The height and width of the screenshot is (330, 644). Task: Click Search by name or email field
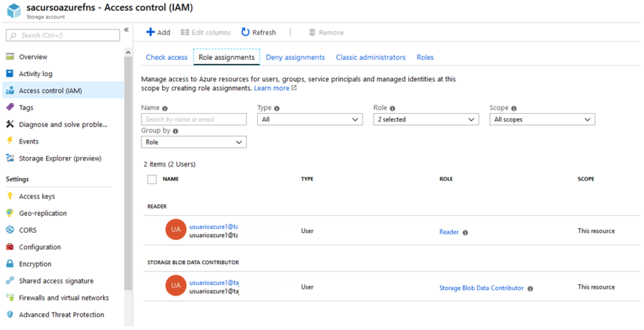pos(194,119)
